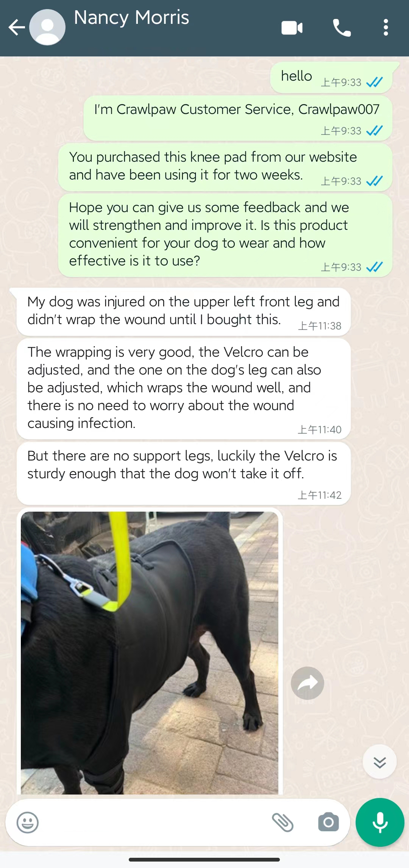This screenshot has height=868, width=409.
Task: Attach a file with the paperclip
Action: 283,823
